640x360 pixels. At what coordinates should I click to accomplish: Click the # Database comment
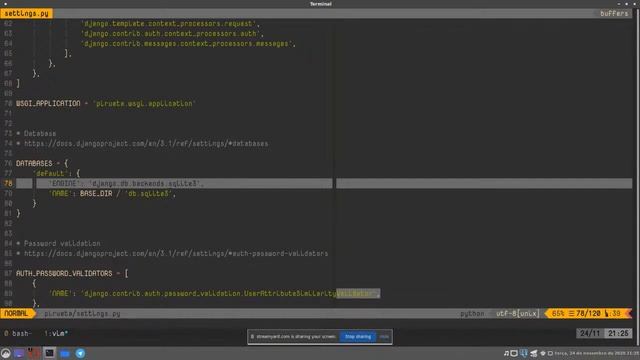36,133
